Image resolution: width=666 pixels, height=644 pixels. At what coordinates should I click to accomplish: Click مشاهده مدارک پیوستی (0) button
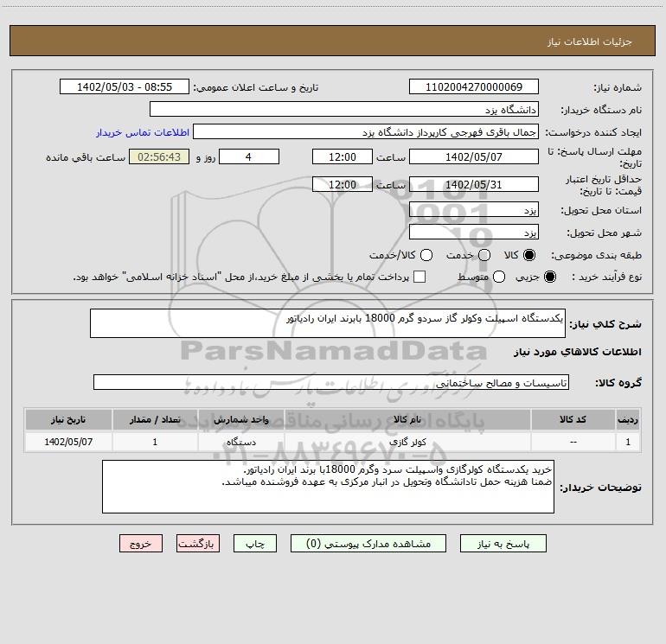tap(368, 544)
